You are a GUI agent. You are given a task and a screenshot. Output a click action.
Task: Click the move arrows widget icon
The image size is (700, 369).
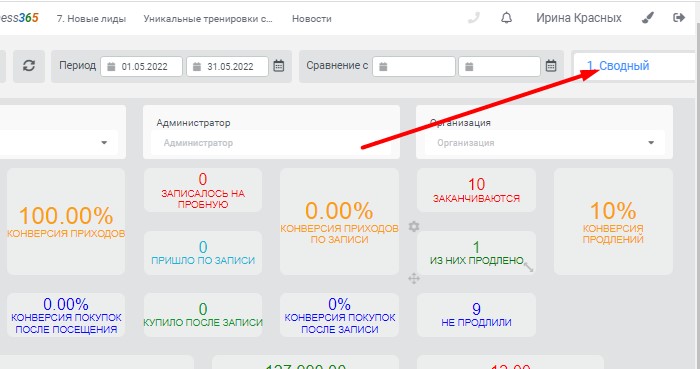(414, 279)
